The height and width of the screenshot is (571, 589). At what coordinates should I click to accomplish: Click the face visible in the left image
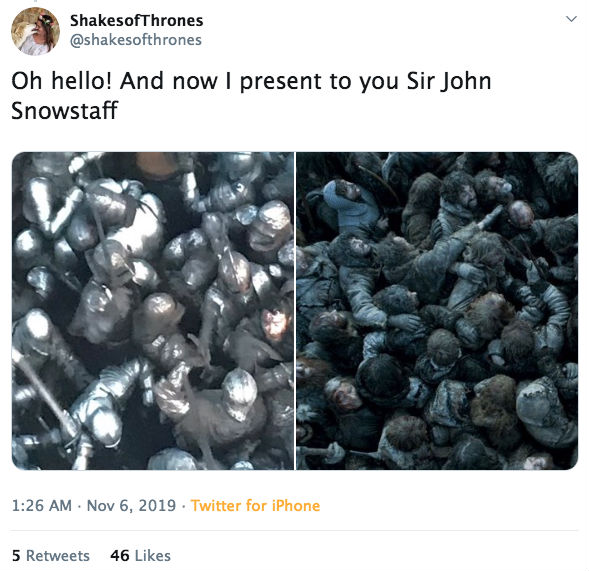tap(276, 324)
